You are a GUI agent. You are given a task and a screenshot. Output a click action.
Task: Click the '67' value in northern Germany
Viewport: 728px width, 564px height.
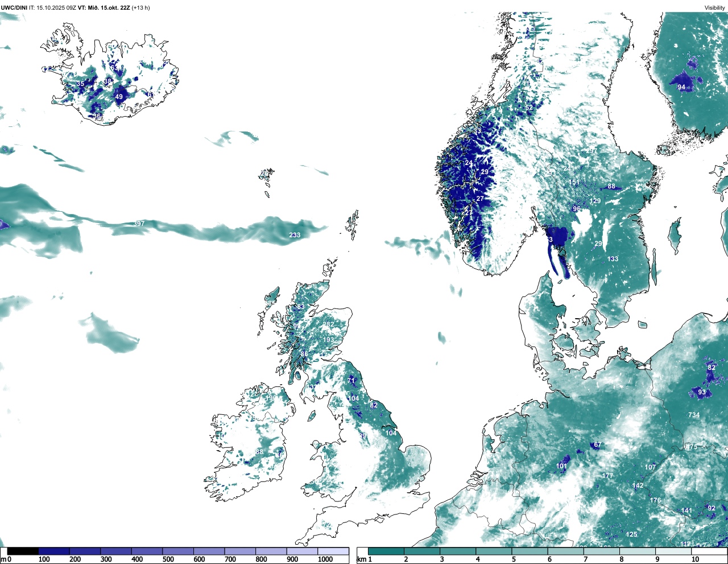pyautogui.click(x=597, y=445)
